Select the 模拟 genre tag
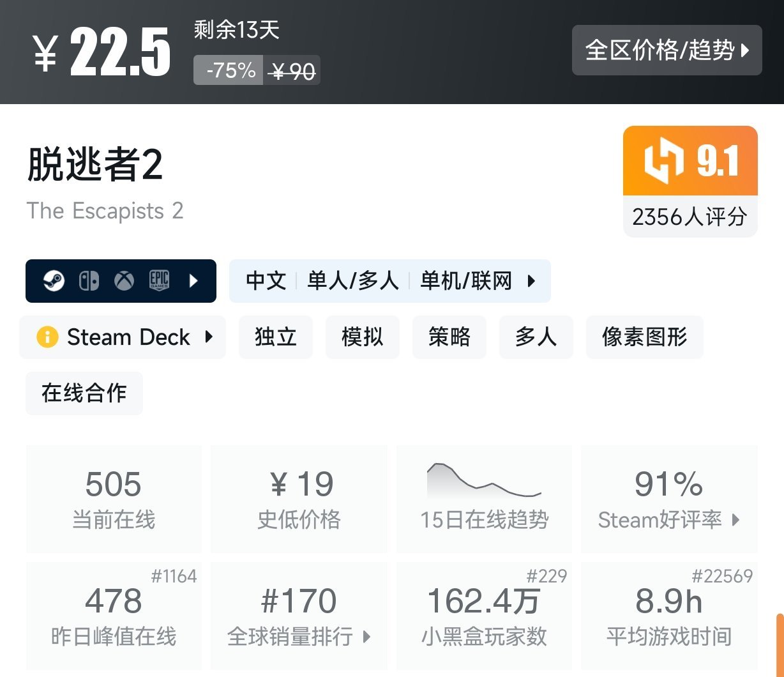Screen dimensions: 784x677 (x=362, y=337)
